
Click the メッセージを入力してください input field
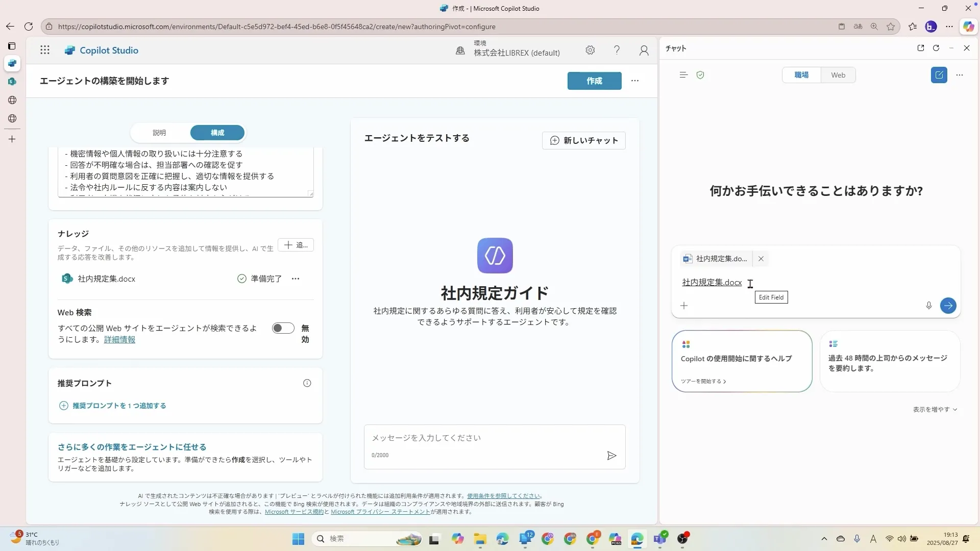point(475,438)
